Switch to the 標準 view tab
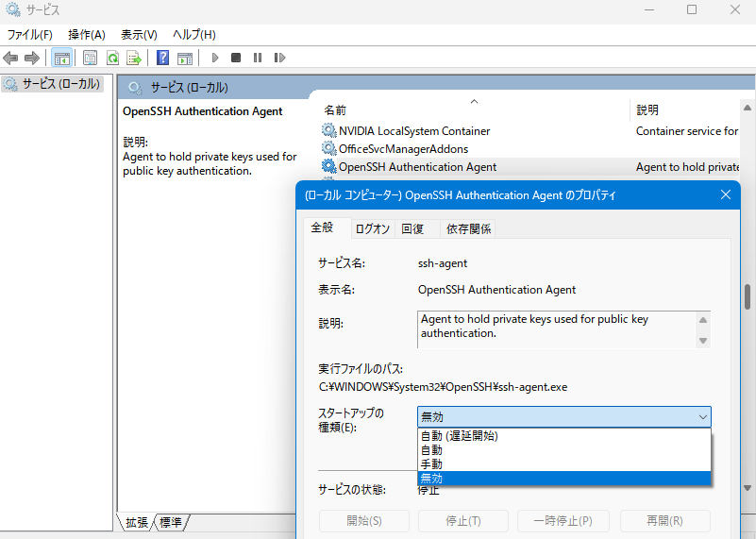Screen dimensions: 756x539 tap(171, 522)
